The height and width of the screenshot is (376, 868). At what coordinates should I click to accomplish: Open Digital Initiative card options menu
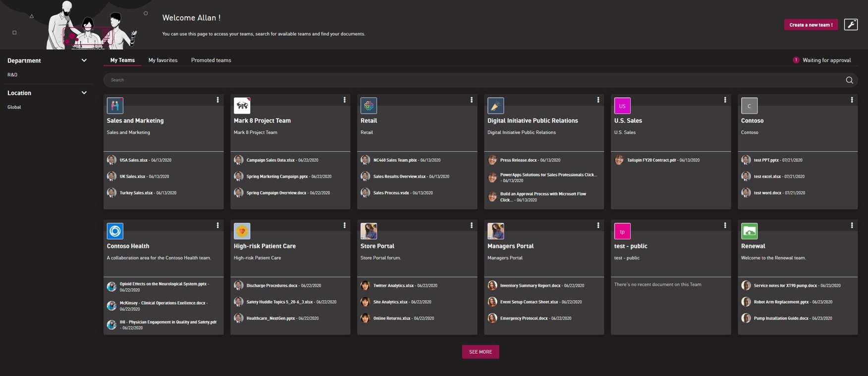(x=598, y=100)
